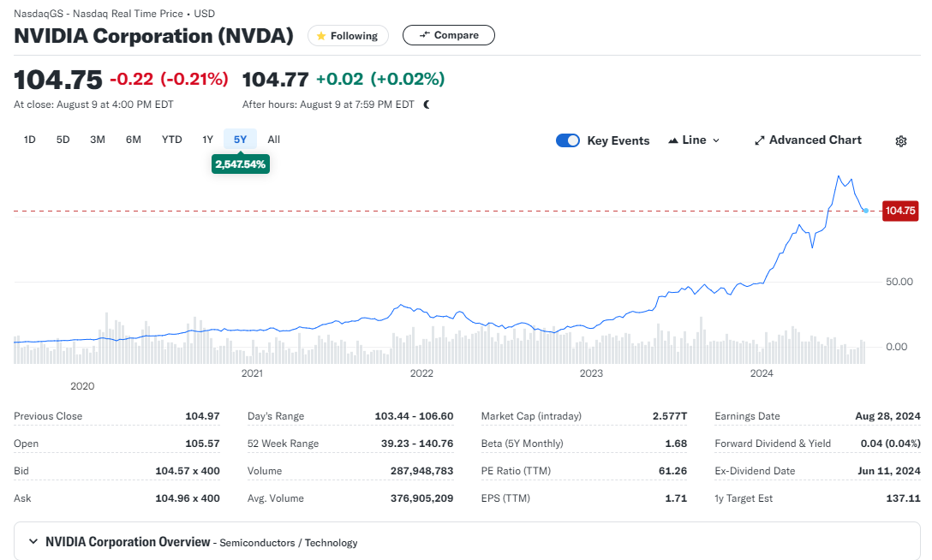
Task: Select the 5Y time range
Action: 240,140
